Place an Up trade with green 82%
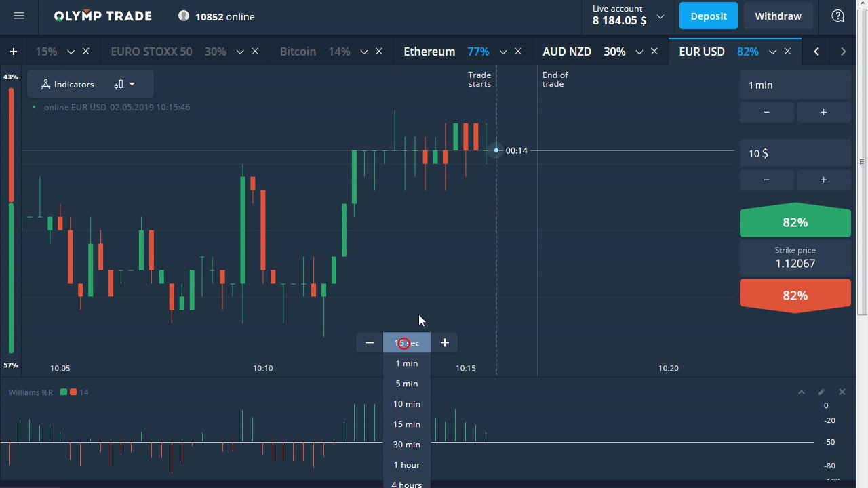The height and width of the screenshot is (488, 868). pyautogui.click(x=795, y=221)
